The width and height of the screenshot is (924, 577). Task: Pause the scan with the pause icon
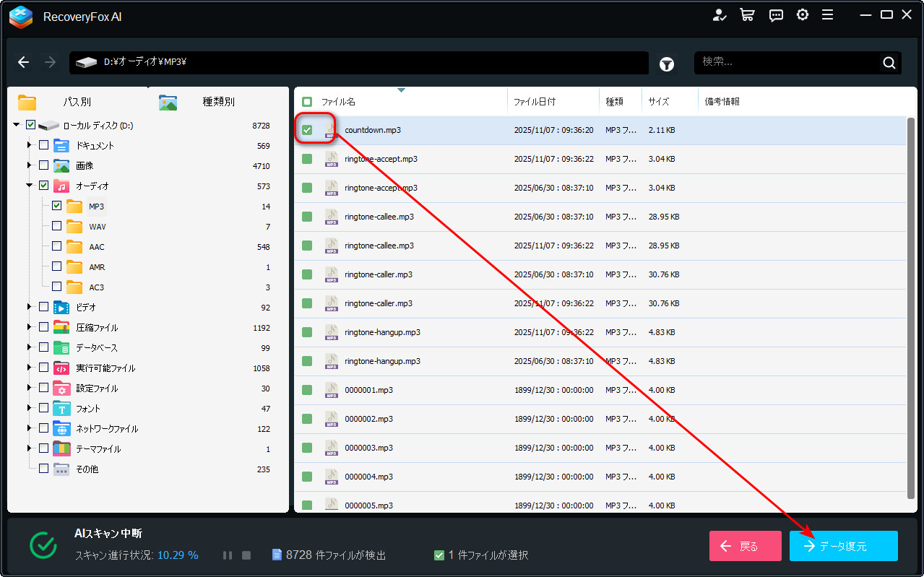click(x=228, y=555)
